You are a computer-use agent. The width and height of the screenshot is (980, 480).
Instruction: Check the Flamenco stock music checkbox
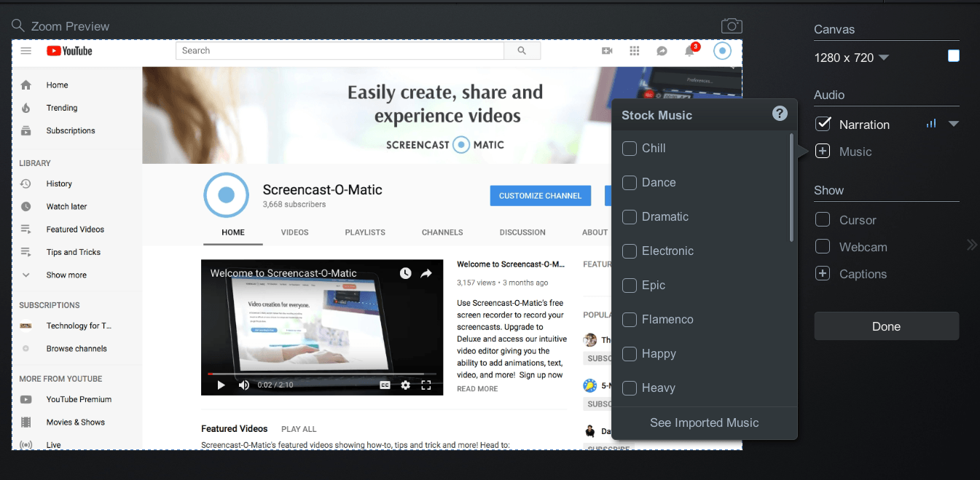coord(630,319)
